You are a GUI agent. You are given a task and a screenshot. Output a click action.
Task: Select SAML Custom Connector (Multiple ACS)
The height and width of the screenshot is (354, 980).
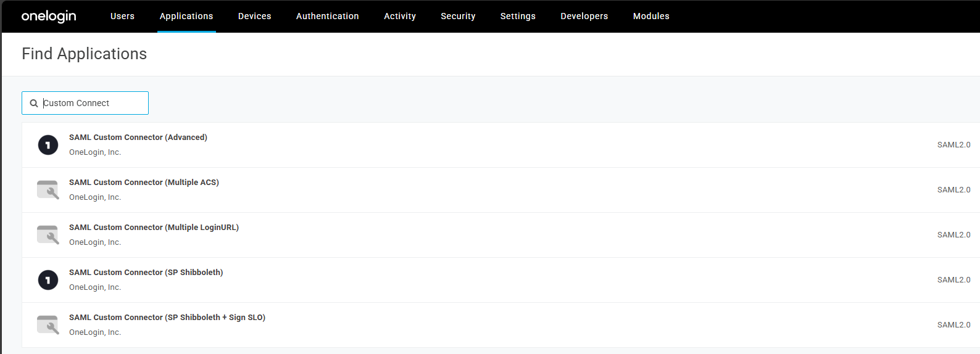[x=144, y=183]
